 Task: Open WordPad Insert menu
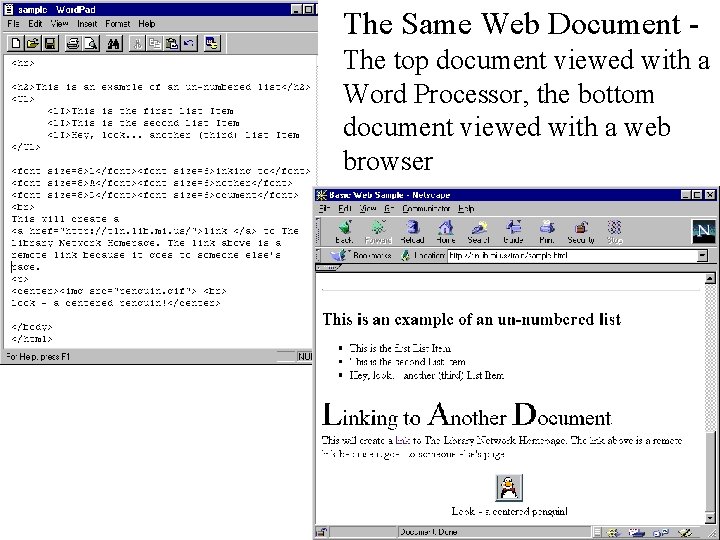click(x=87, y=24)
